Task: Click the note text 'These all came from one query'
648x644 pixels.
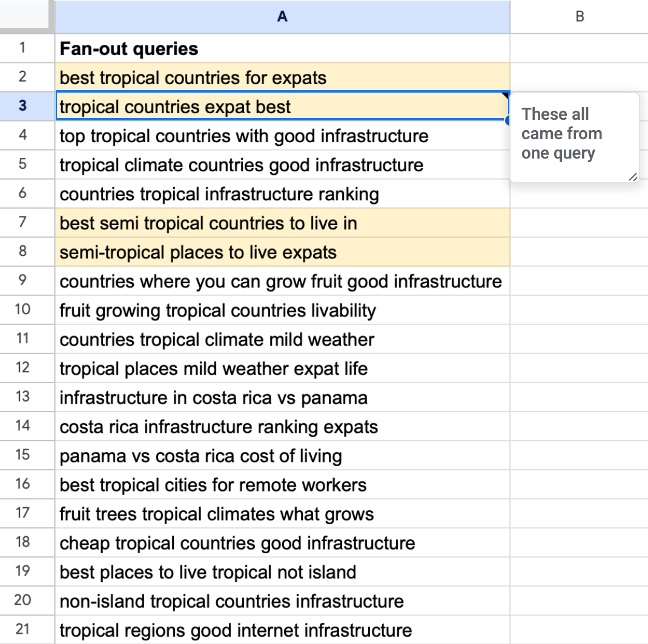Action: click(x=561, y=134)
